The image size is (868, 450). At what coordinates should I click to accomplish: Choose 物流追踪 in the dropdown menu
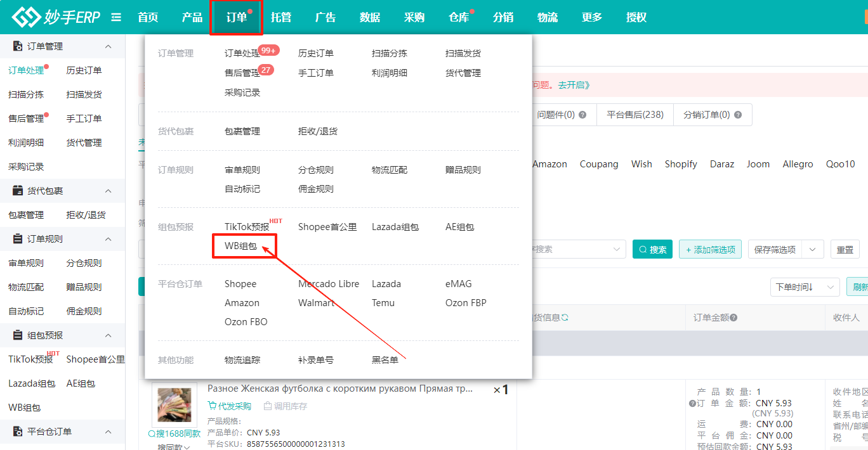pos(242,360)
